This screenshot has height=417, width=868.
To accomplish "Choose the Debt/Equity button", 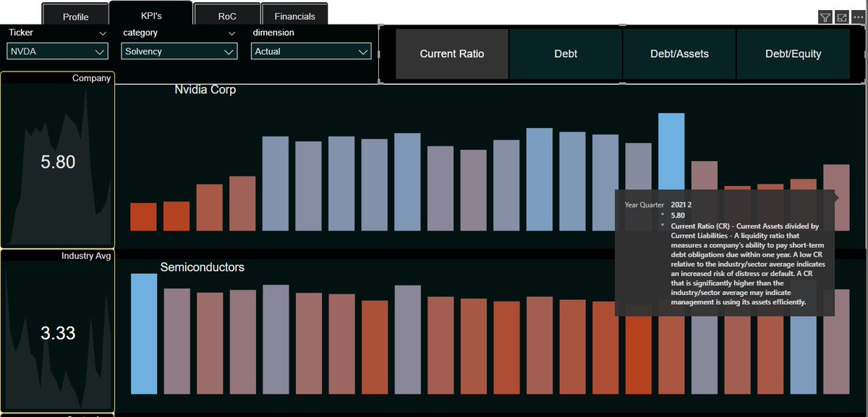I will [793, 54].
